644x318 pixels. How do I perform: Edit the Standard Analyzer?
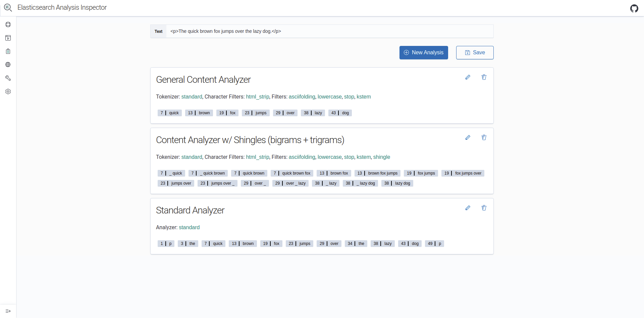[468, 208]
